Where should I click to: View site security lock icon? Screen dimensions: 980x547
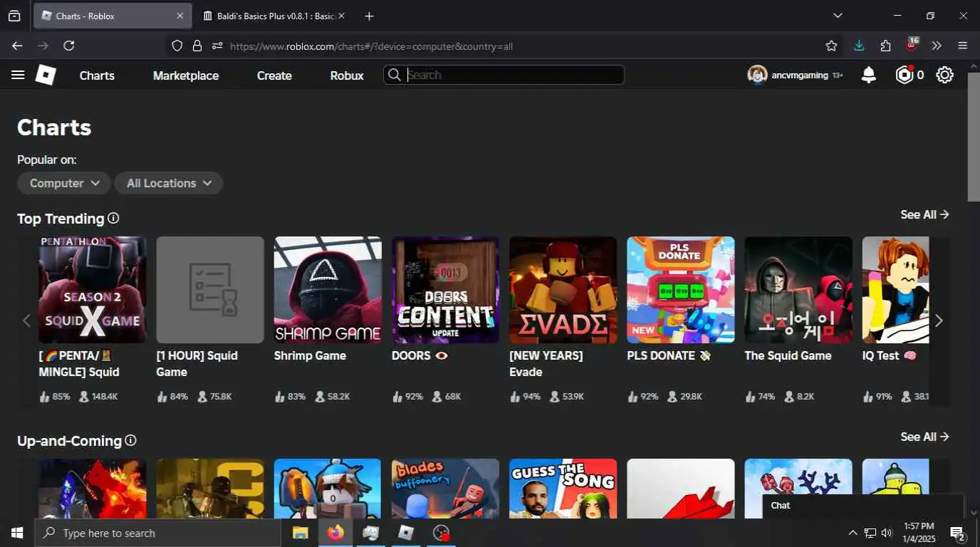tap(197, 46)
